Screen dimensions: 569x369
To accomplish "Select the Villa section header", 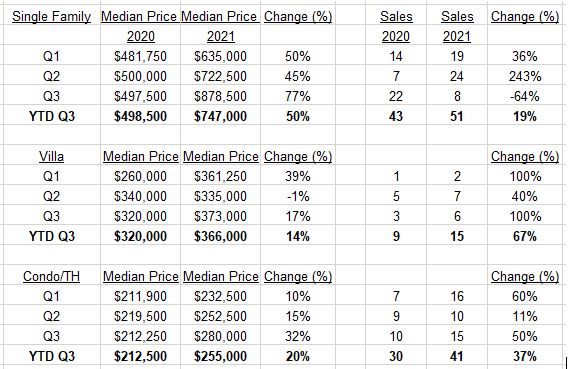I will (x=51, y=156).
